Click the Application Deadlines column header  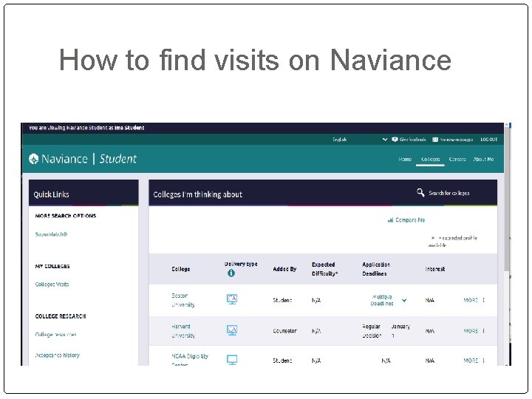point(376,269)
